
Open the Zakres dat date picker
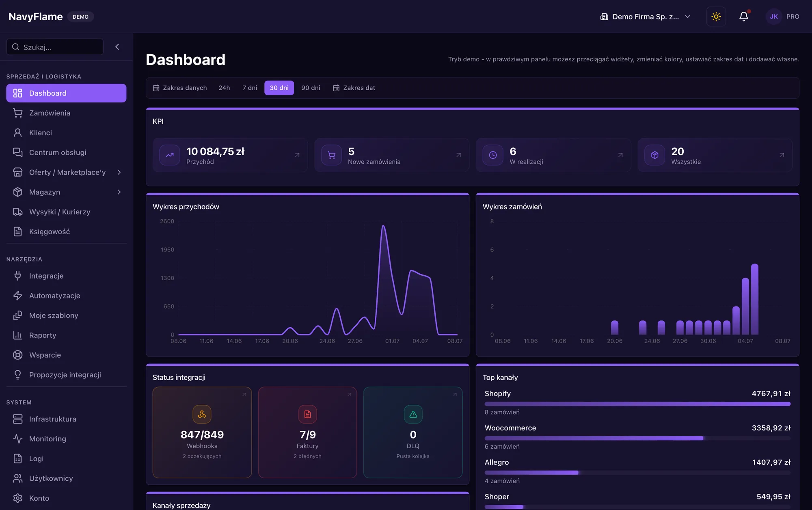click(x=354, y=88)
